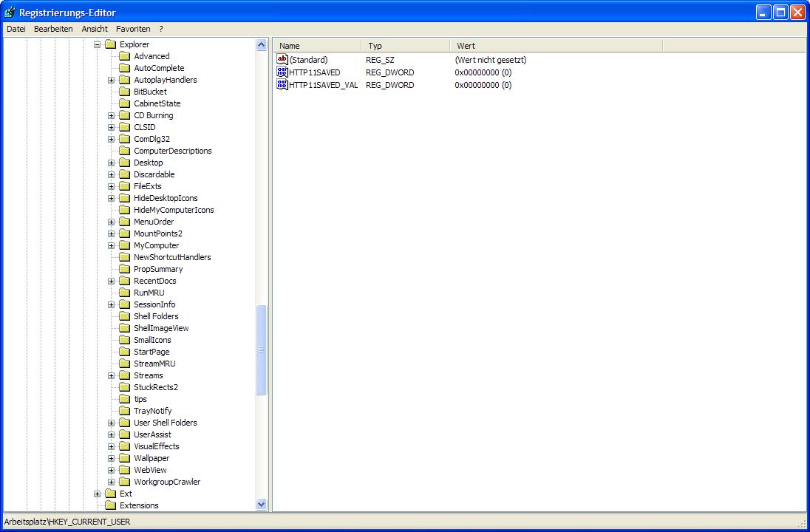Sort values by Typ column header
The width and height of the screenshot is (810, 532).
(406, 46)
